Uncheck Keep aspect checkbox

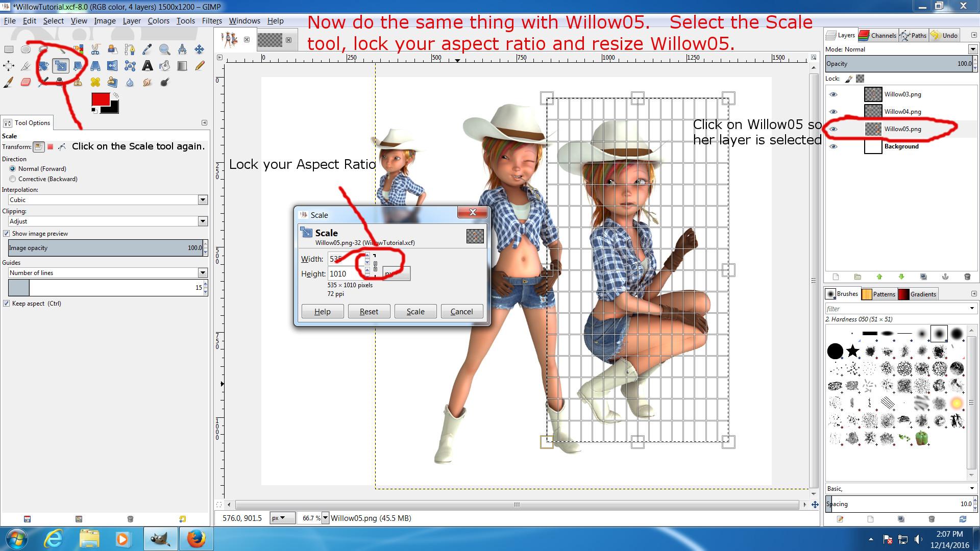7,304
